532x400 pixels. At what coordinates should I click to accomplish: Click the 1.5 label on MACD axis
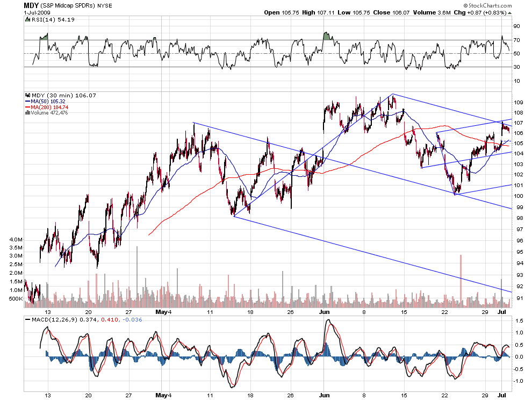519,320
